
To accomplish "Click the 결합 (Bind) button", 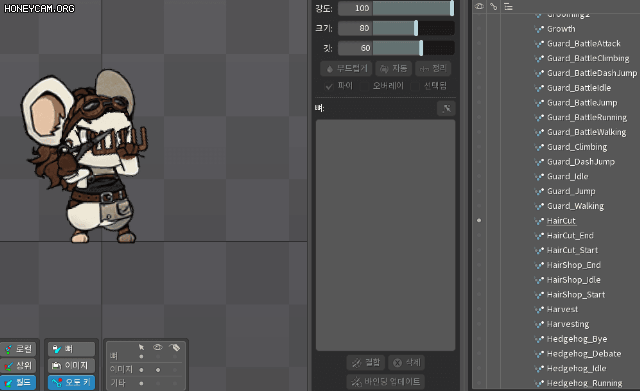I will [x=366, y=362].
